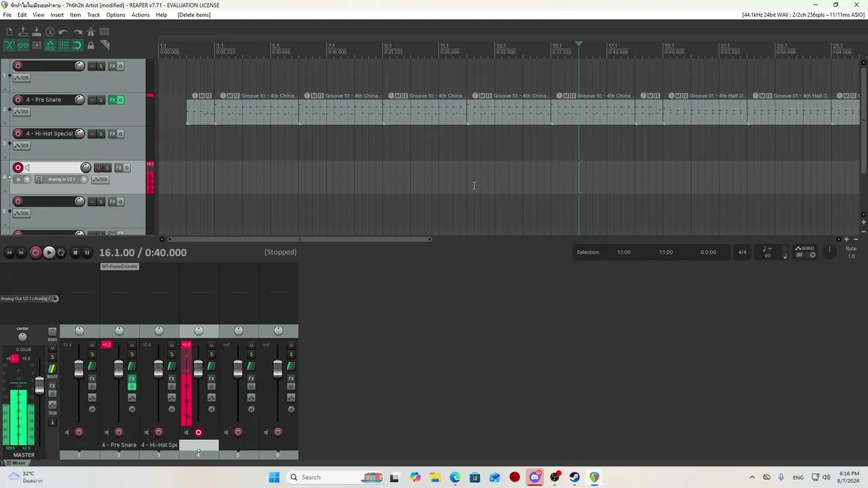Click the Selection start time 1.1.00 field

click(624, 252)
